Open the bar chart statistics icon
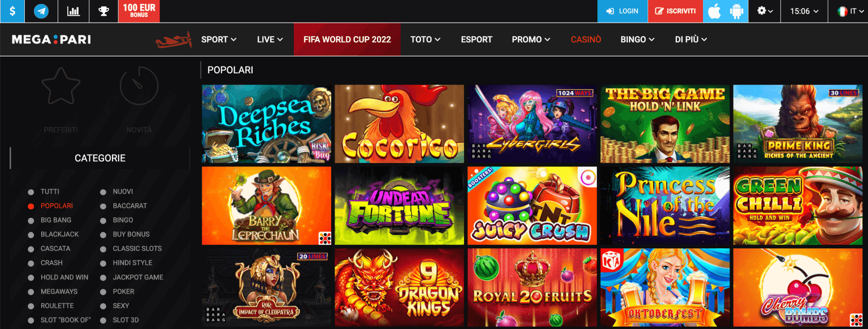This screenshot has width=868, height=329. coord(73,11)
